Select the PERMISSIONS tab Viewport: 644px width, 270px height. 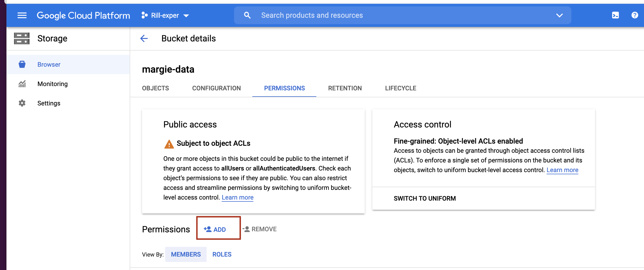point(284,88)
